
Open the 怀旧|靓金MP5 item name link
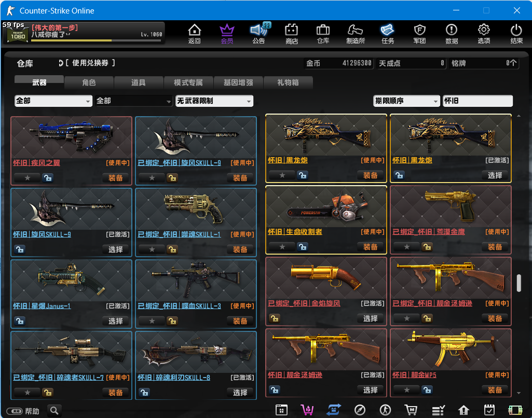click(414, 374)
